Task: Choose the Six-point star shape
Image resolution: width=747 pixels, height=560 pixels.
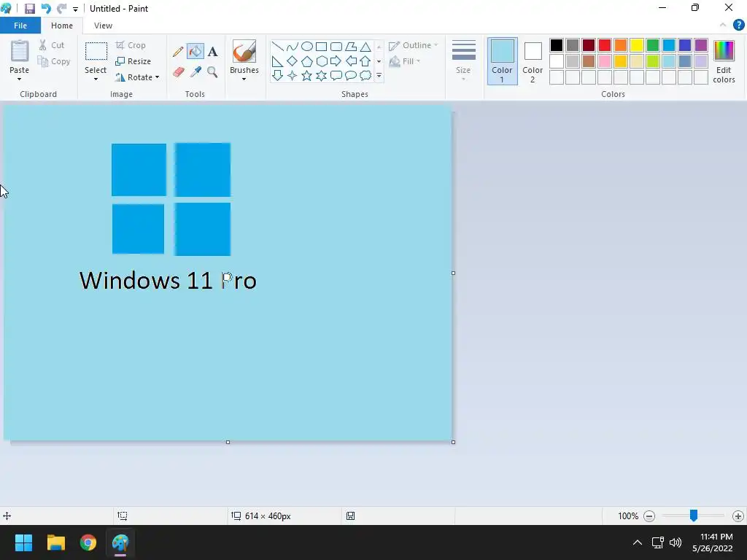Action: tap(322, 76)
